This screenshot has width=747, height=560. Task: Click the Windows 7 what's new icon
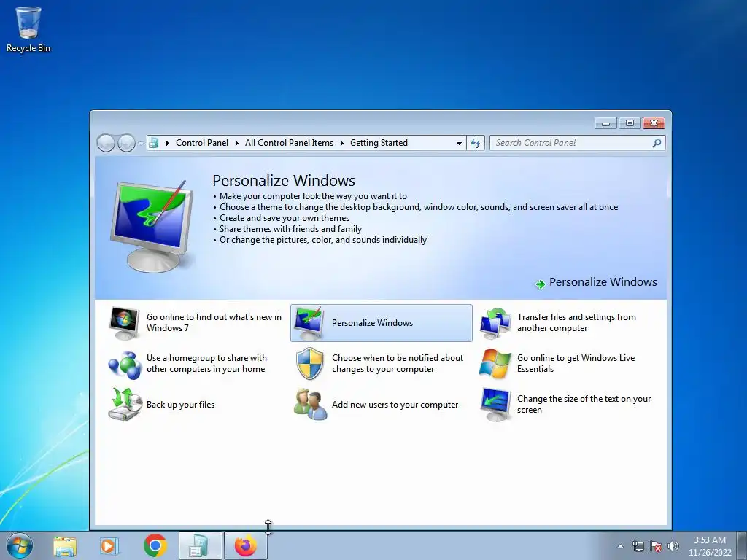click(x=124, y=323)
